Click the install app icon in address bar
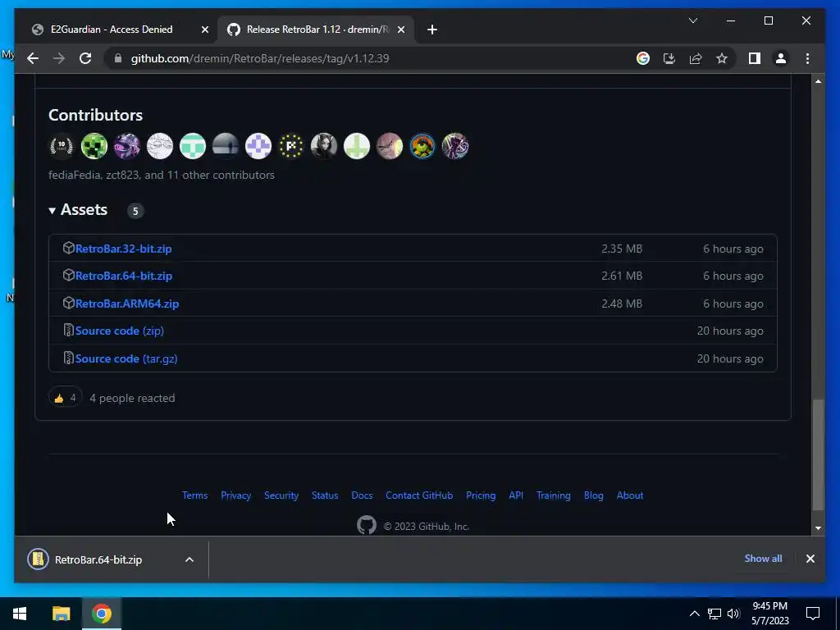The image size is (840, 630). click(x=669, y=58)
